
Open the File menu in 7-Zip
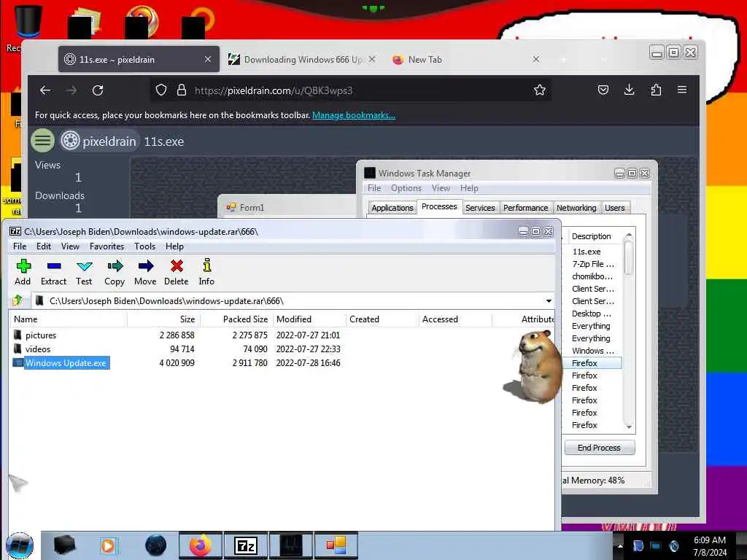pyautogui.click(x=20, y=246)
